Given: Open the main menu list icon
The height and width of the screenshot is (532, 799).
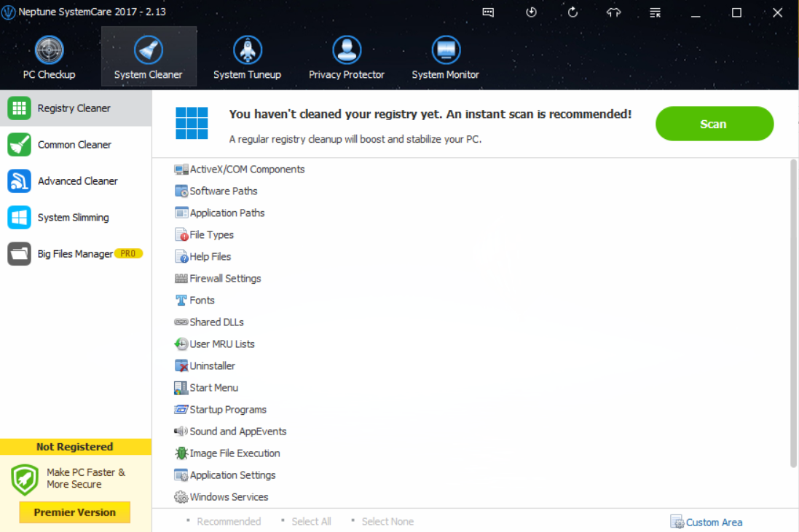Looking at the screenshot, I should point(656,12).
